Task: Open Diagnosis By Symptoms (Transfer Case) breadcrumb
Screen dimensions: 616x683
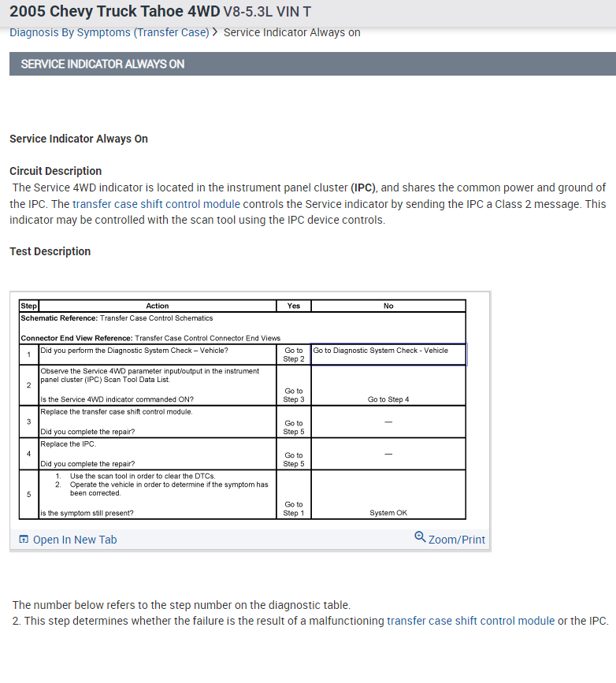Action: [109, 32]
